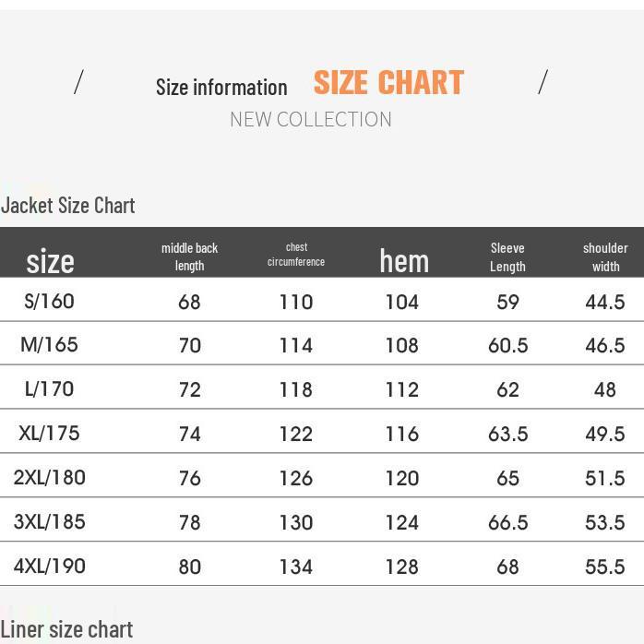Click the NEW COLLECTION subtitle
This screenshot has width=644, height=644.
coord(311,119)
